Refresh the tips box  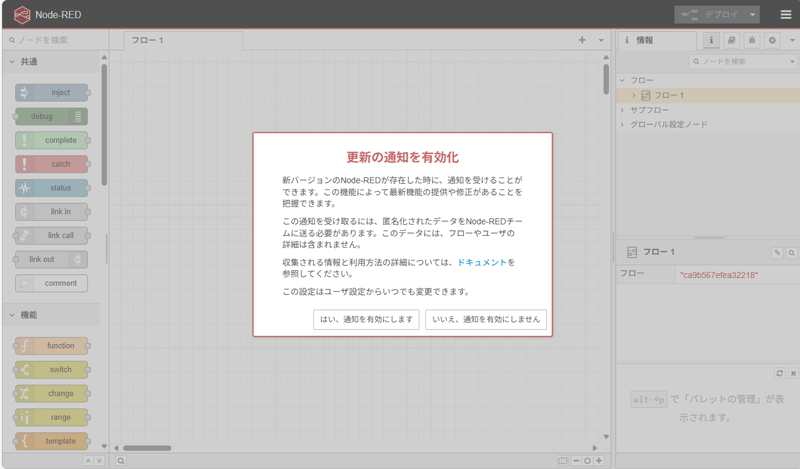coord(779,373)
